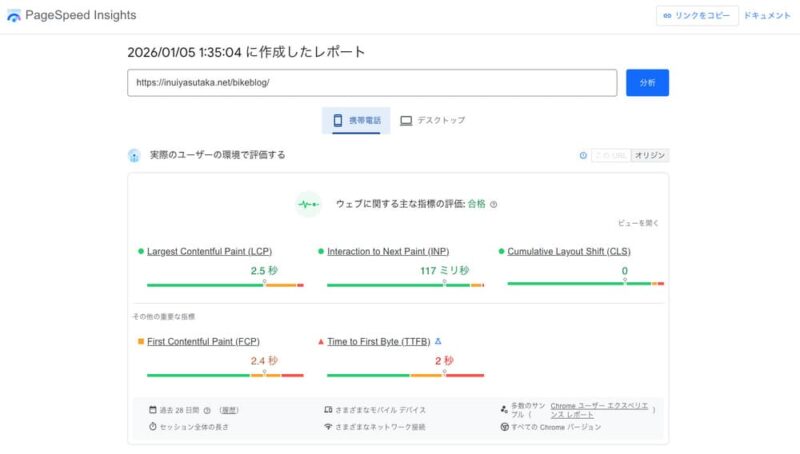
Task: Click the LCP distribution bar
Action: [225, 285]
